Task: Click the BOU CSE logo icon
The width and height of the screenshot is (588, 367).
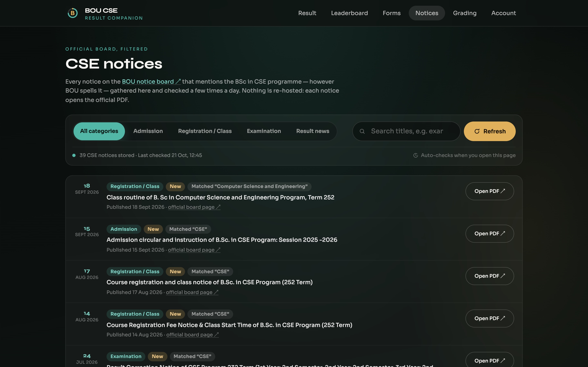Action: tap(72, 13)
